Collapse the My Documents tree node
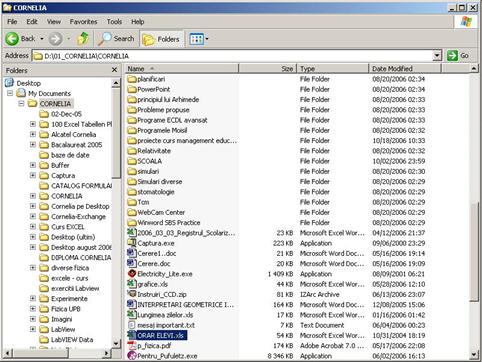The height and width of the screenshot is (362, 482). [10, 93]
